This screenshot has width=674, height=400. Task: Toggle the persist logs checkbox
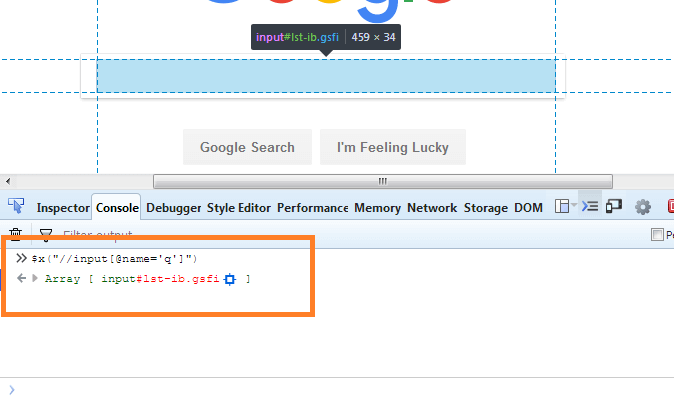(x=657, y=235)
